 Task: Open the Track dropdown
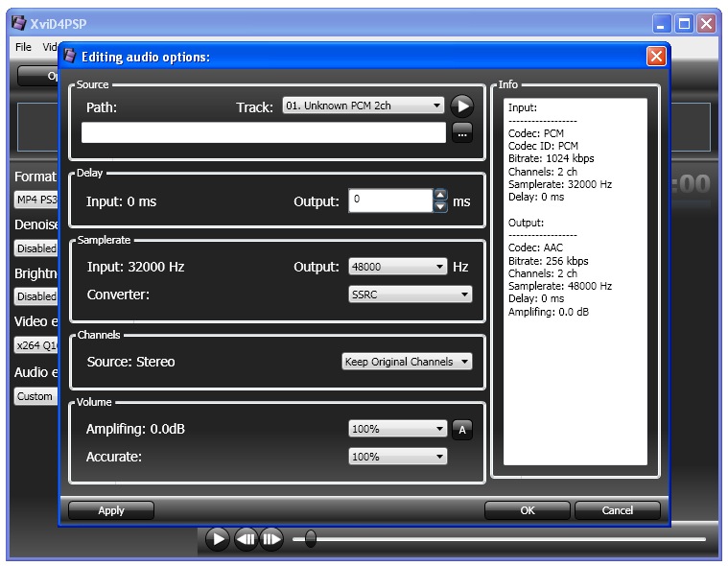pyautogui.click(x=364, y=106)
